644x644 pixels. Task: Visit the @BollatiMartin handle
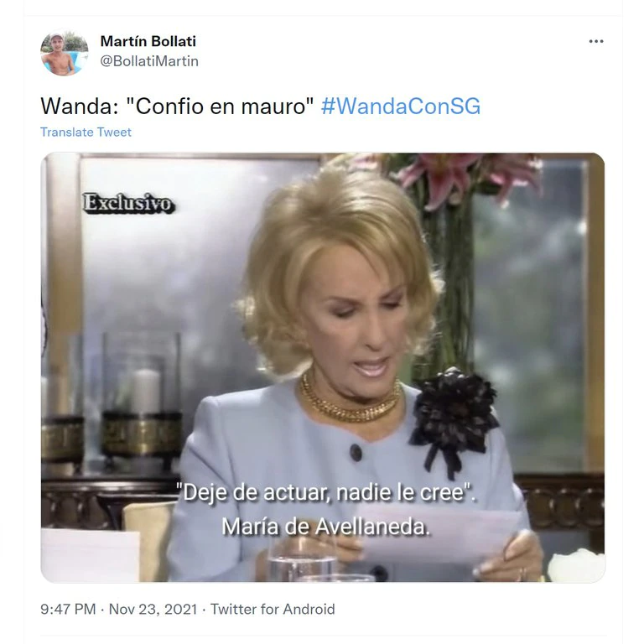[x=149, y=61]
